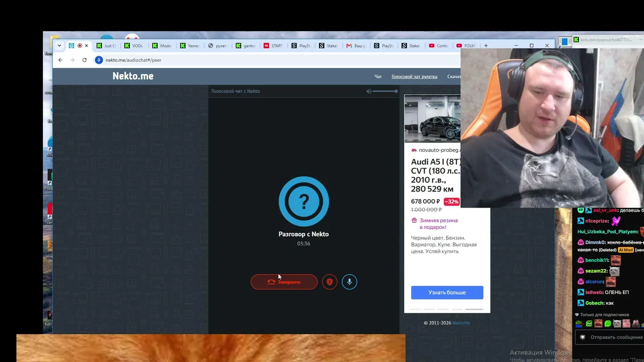644x362 pixels.
Task: Switch to the VODs tab
Action: pos(134,46)
